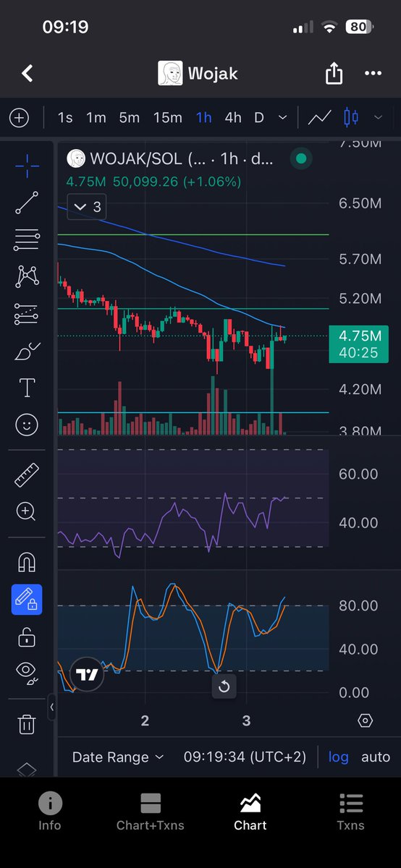Collapse the drawing toolbar side arrow

(51, 708)
